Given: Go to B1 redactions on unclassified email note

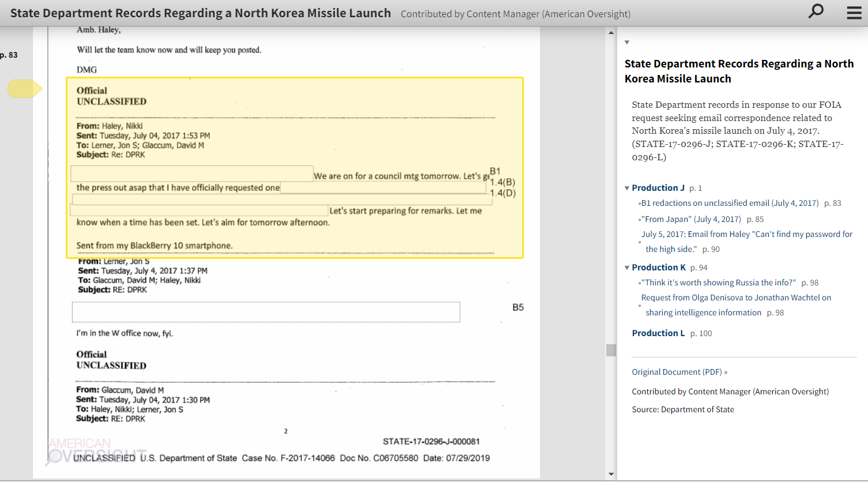Looking at the screenshot, I should tap(730, 203).
